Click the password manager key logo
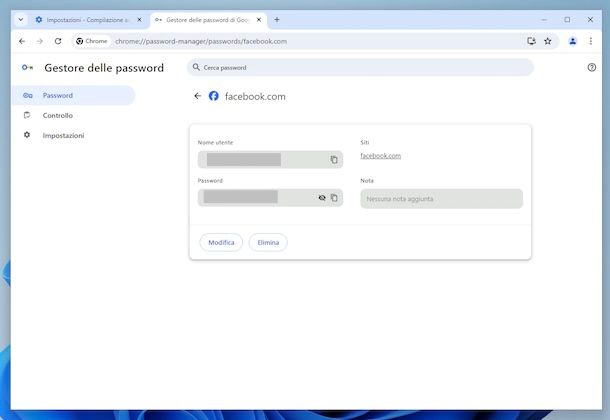 (27, 68)
